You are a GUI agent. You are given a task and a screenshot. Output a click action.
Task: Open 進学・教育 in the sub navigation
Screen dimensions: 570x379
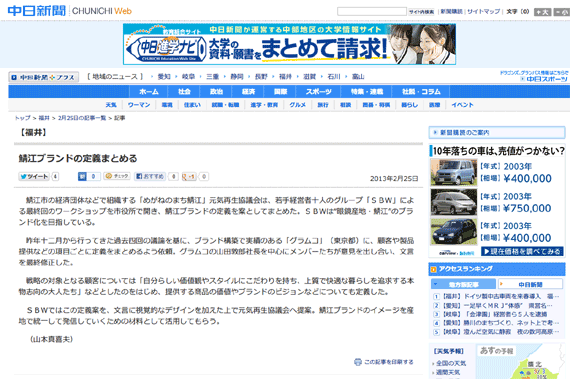(264, 105)
